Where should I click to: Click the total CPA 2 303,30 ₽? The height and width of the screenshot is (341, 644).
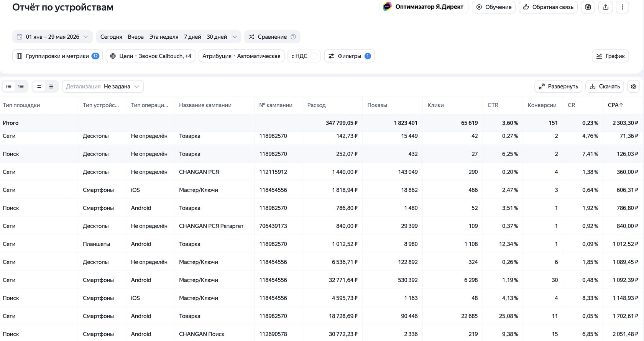coord(625,123)
